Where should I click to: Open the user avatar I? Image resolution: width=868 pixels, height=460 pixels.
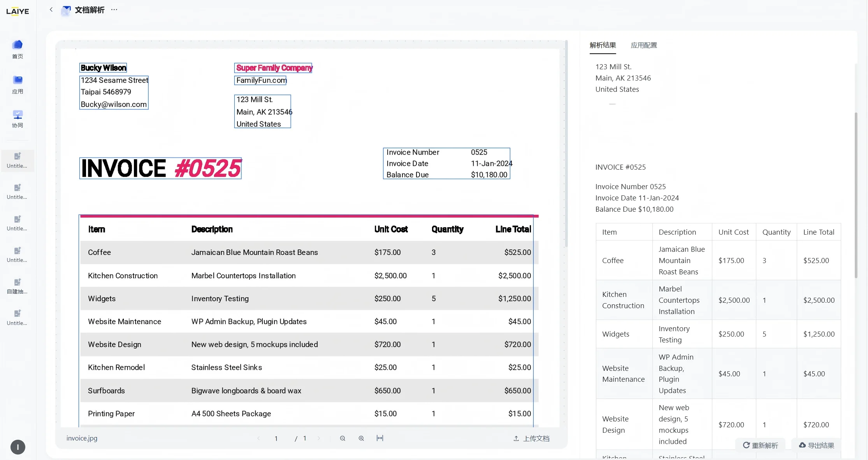pos(18,447)
